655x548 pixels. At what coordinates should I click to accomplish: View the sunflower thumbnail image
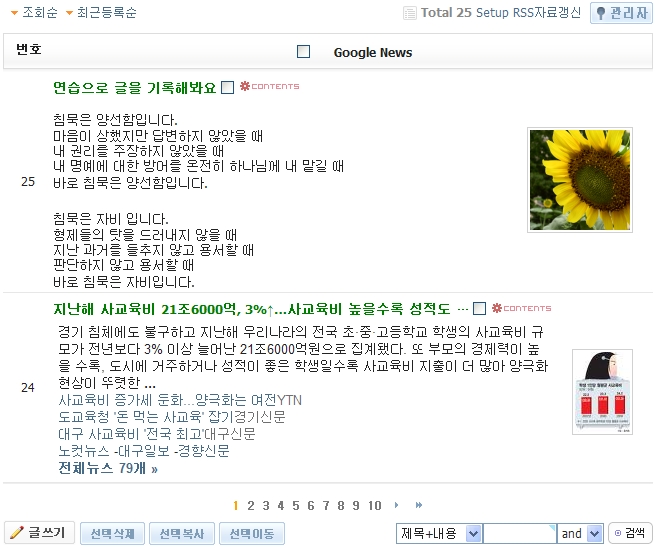580,180
